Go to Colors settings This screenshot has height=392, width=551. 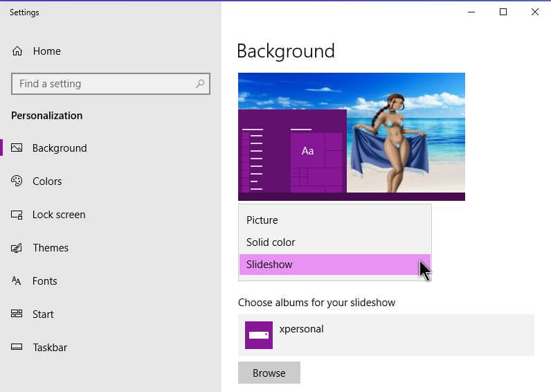47,181
